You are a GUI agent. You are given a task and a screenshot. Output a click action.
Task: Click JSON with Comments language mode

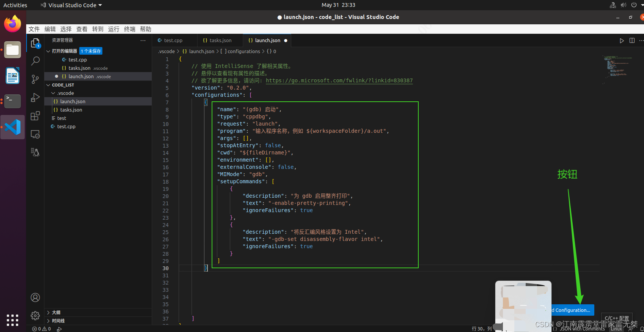582,329
